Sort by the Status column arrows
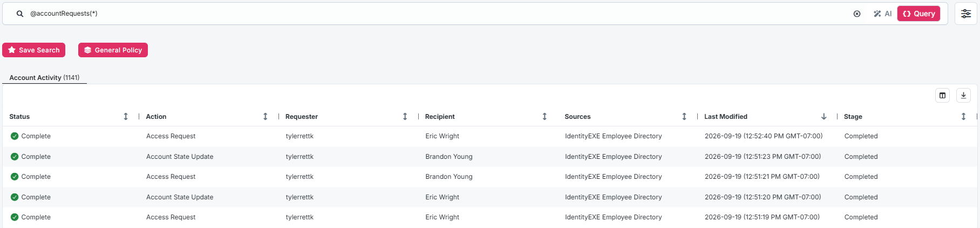The image size is (980, 228). (x=126, y=117)
